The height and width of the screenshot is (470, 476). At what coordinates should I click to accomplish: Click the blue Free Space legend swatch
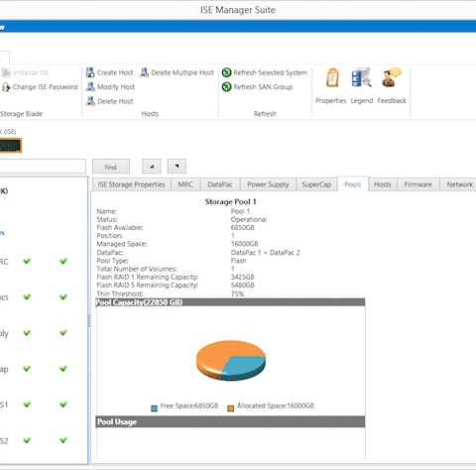[x=154, y=409]
